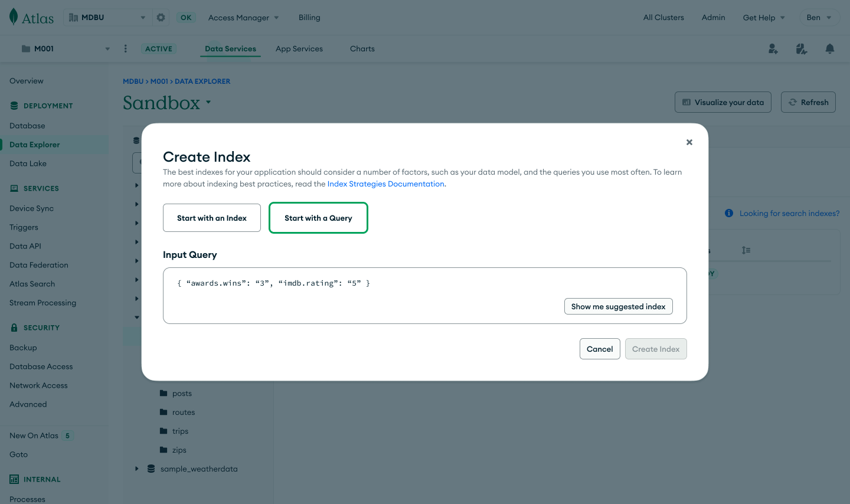
Task: Click Show me suggested index
Action: click(618, 306)
